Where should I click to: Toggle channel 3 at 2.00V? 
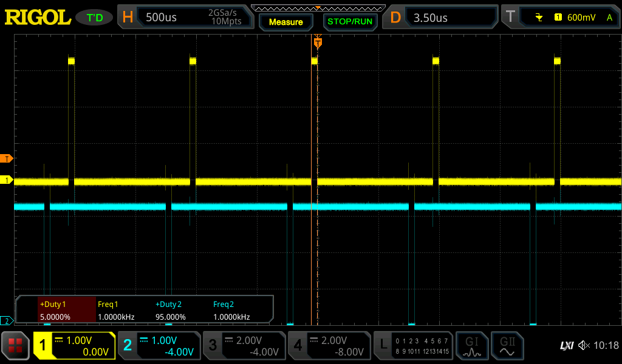pyautogui.click(x=244, y=346)
